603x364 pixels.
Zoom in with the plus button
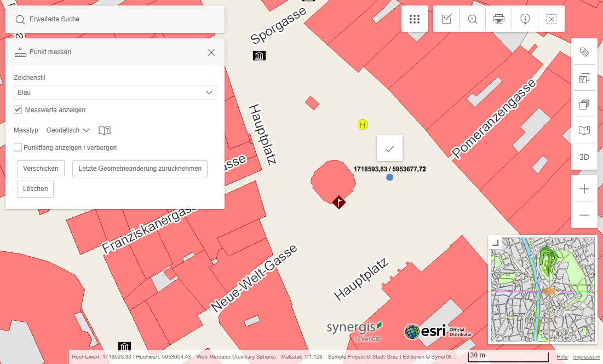point(584,189)
